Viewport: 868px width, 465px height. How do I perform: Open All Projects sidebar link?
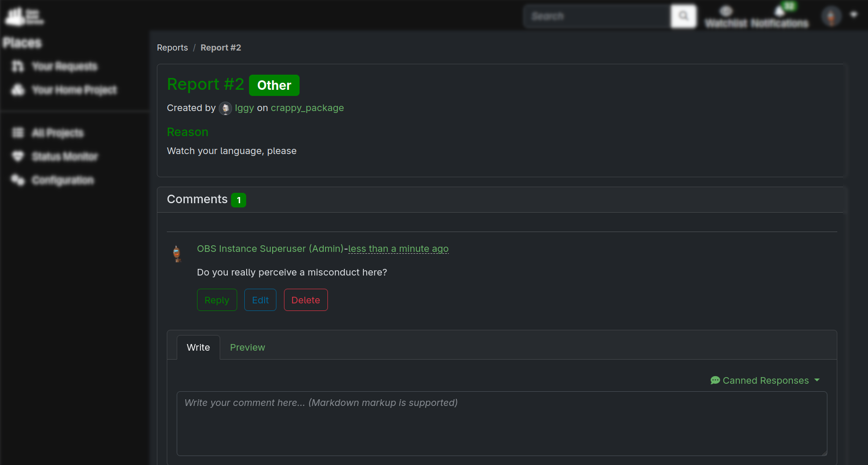click(x=58, y=133)
